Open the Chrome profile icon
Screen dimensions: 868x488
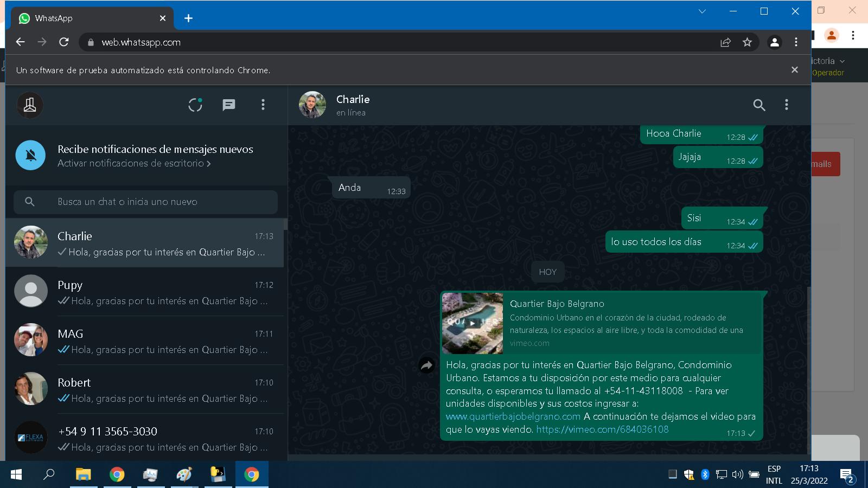775,42
